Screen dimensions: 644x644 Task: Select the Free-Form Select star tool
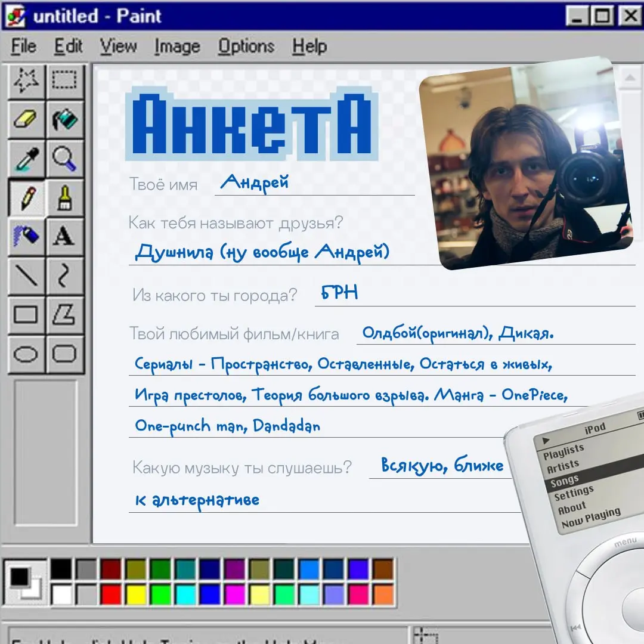(26, 80)
